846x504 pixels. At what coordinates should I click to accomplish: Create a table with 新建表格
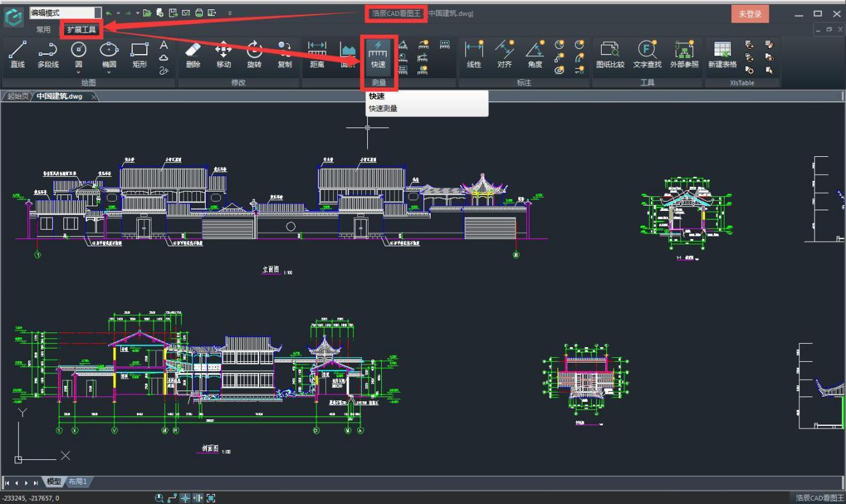pos(722,55)
